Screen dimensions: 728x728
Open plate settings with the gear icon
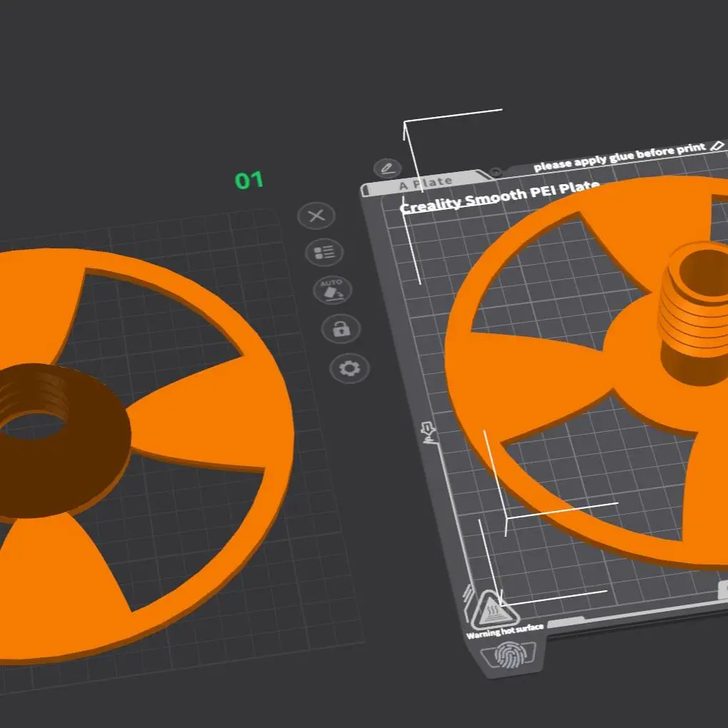pyautogui.click(x=350, y=369)
